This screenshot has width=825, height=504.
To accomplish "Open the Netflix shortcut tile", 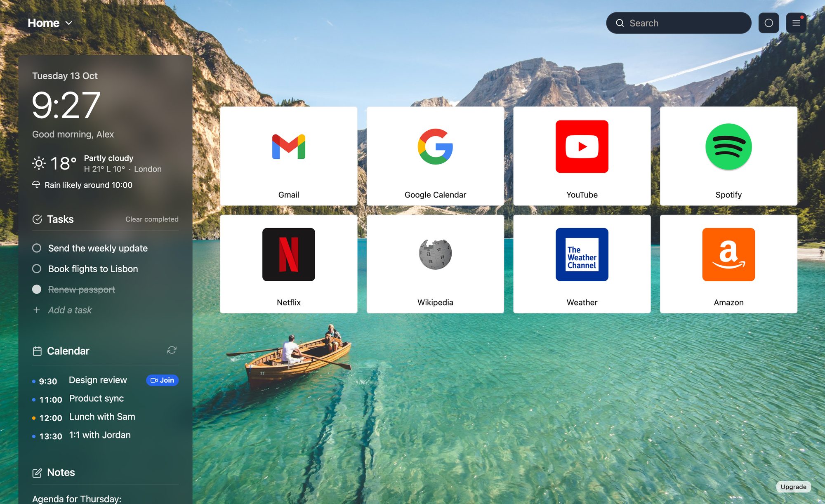I will [x=288, y=264].
